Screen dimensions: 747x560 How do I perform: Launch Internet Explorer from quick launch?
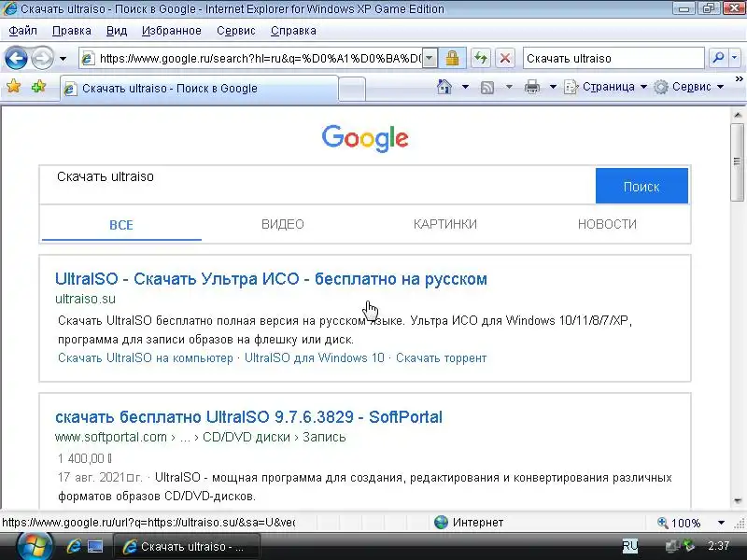click(x=74, y=546)
